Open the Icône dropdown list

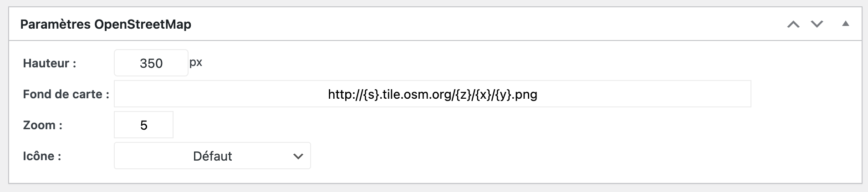(212, 156)
